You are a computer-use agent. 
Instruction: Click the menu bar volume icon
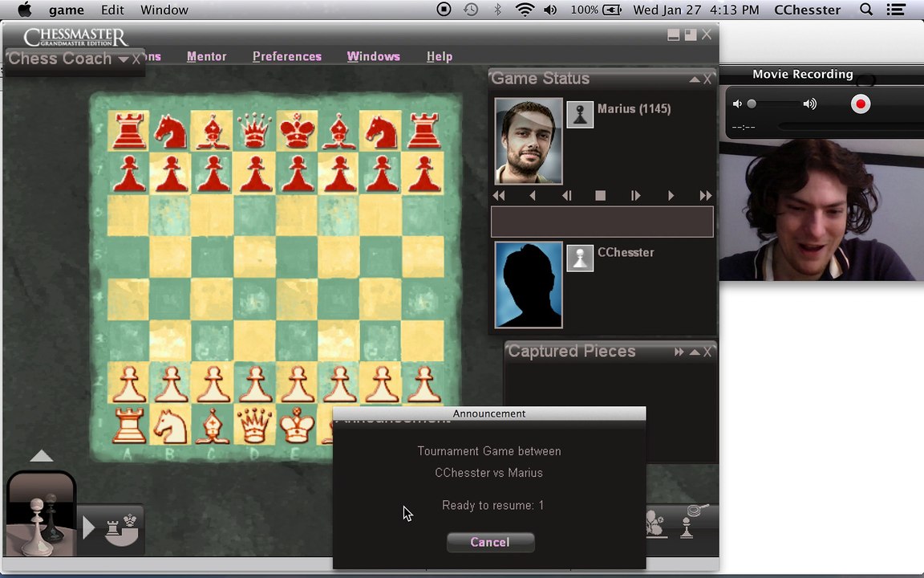coord(550,10)
